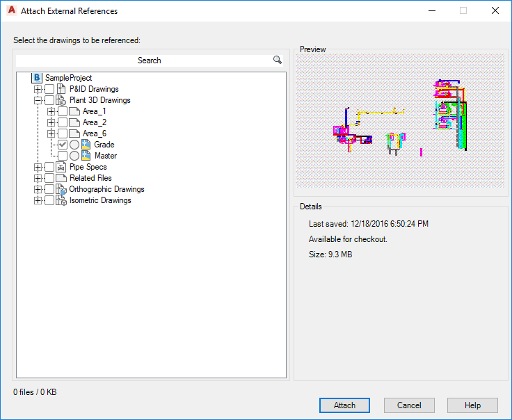Click the Master drawing file icon
The image size is (512, 420).
coord(86,156)
